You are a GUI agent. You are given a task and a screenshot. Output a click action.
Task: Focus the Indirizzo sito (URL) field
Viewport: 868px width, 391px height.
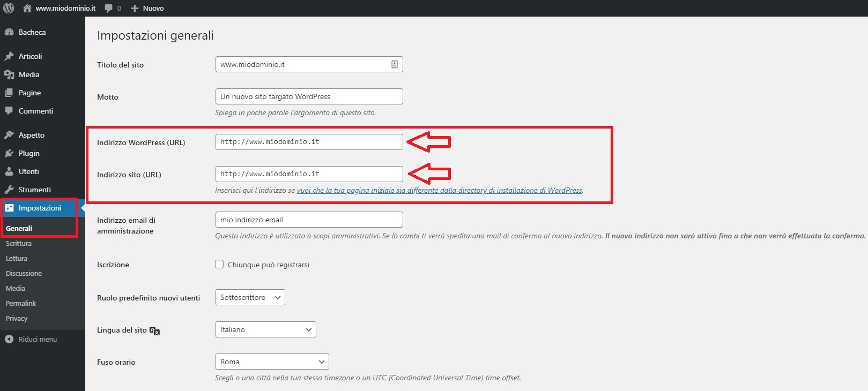309,174
